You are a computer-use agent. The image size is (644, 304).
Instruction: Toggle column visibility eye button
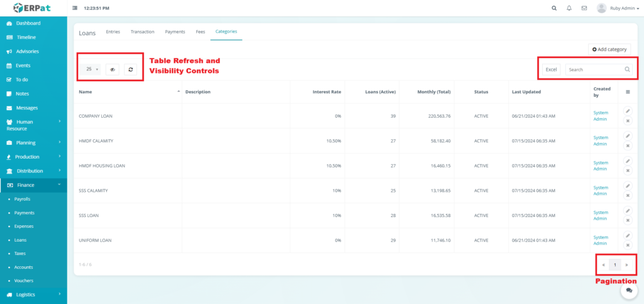tap(113, 70)
